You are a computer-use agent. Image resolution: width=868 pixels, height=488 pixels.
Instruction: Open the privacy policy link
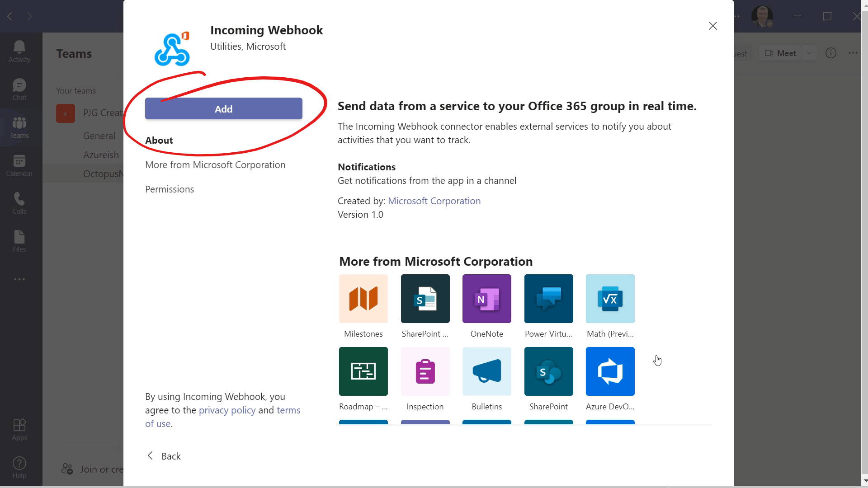[227, 410]
